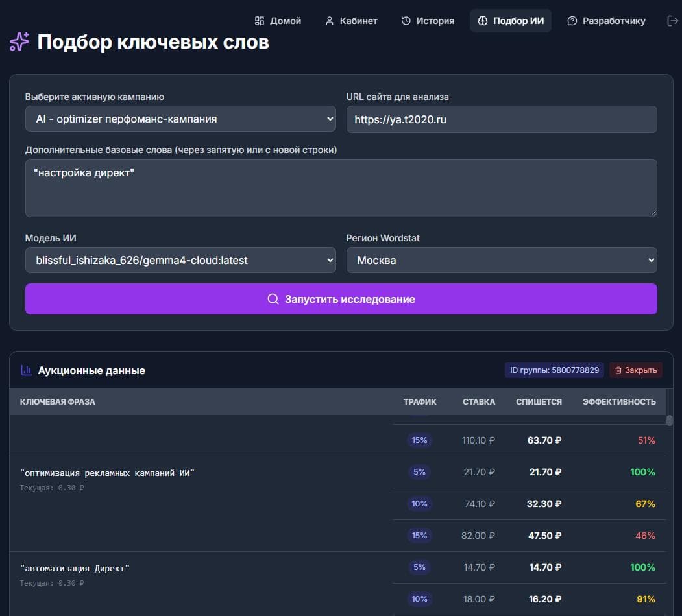Click the 91% efficiency value
682x616 pixels.
pyautogui.click(x=646, y=599)
